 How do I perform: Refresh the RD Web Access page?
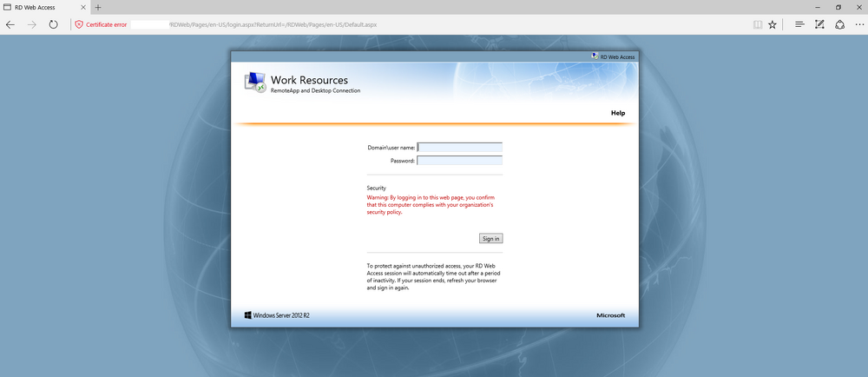53,24
